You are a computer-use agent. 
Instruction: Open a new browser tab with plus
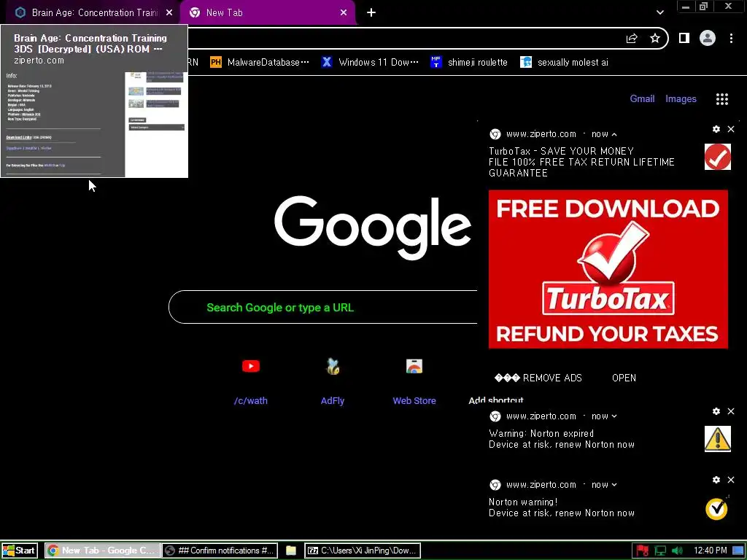371,13
